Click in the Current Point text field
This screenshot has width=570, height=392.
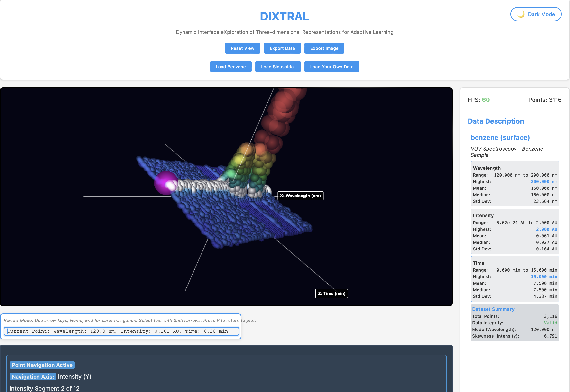[121, 331]
